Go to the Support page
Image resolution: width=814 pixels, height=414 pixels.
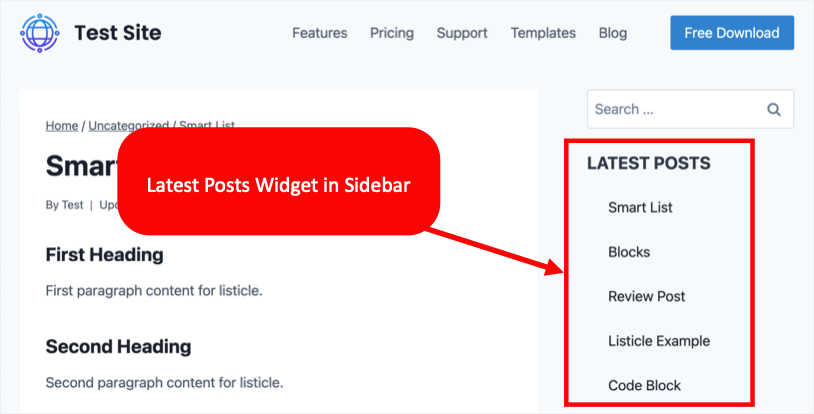click(x=462, y=33)
